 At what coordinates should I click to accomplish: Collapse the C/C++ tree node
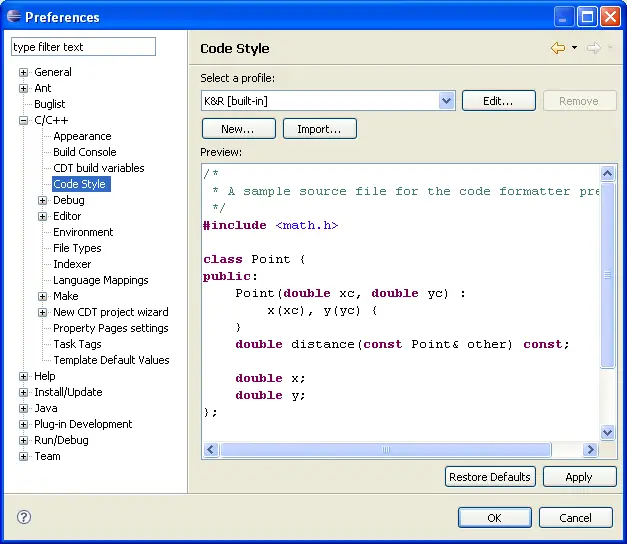click(24, 120)
